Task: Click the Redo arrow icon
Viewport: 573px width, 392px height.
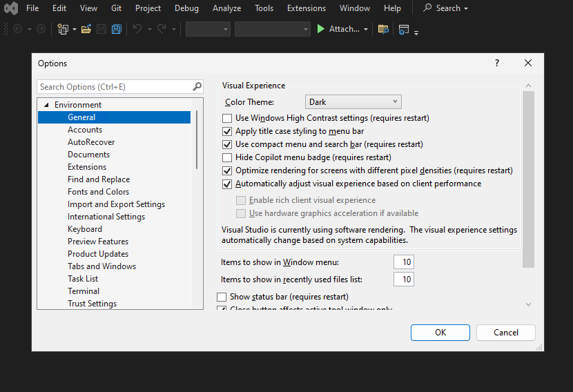Action: (162, 29)
